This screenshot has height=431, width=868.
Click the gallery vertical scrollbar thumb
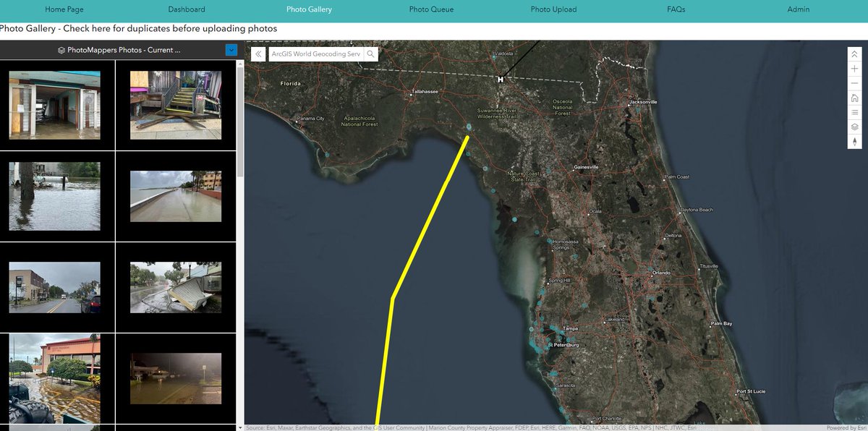pyautogui.click(x=240, y=123)
